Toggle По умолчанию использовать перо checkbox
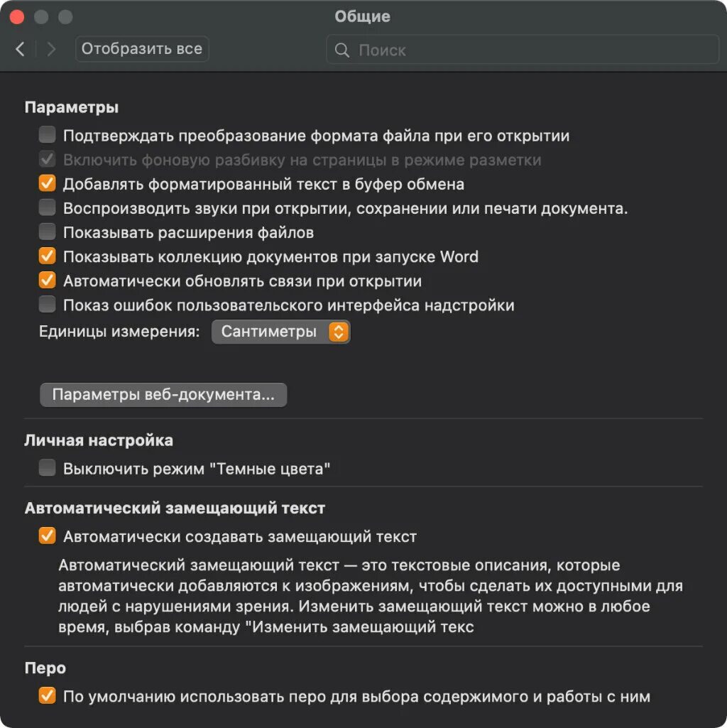 [48, 695]
